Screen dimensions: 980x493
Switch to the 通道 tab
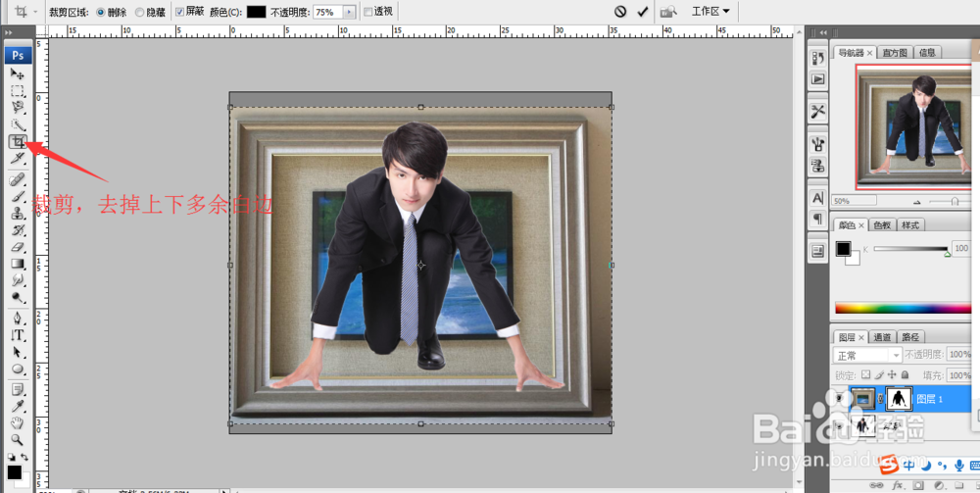click(x=882, y=337)
